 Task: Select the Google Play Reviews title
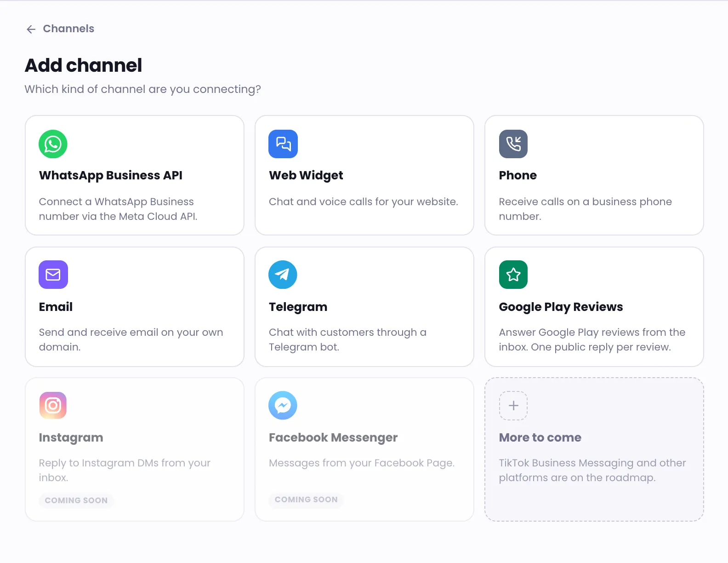[x=561, y=307]
